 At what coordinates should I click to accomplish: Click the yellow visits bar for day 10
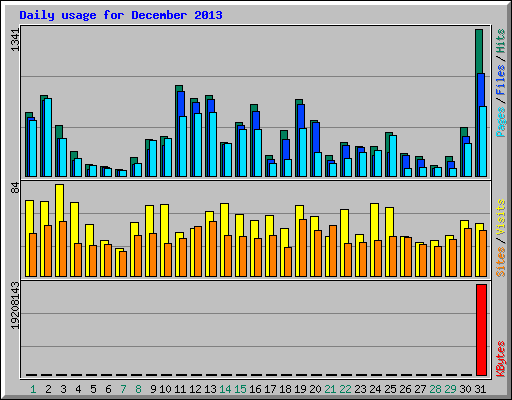tap(164, 224)
